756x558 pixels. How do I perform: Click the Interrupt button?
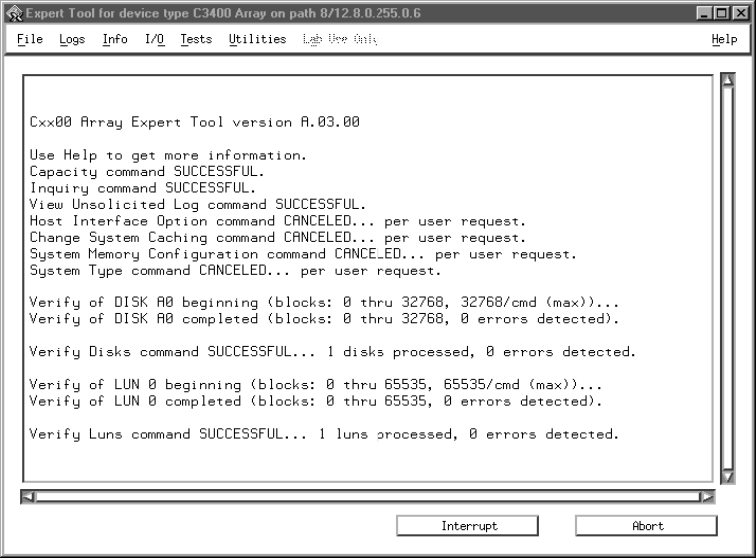[x=467, y=526]
